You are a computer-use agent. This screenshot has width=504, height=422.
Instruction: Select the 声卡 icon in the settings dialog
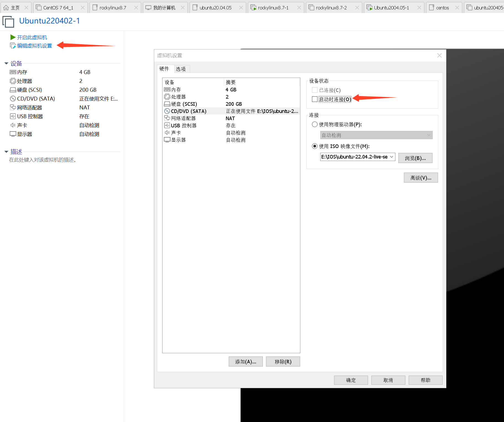click(167, 133)
